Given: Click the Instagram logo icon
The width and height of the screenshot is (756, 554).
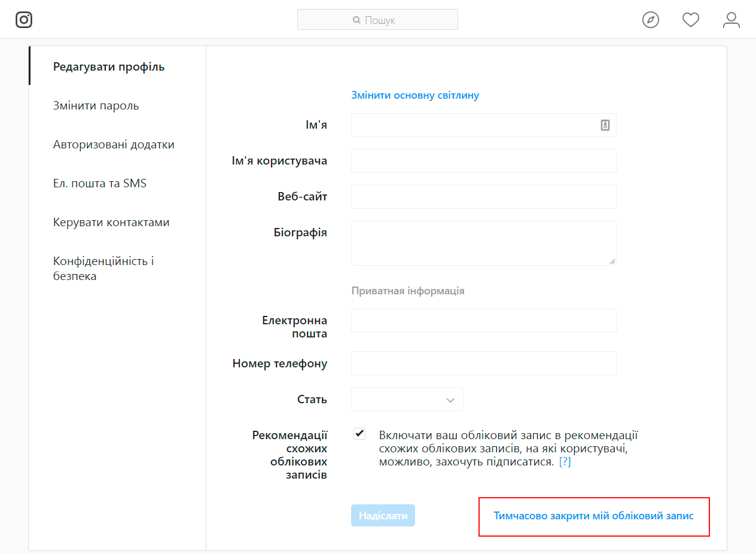Looking at the screenshot, I should click(x=24, y=20).
